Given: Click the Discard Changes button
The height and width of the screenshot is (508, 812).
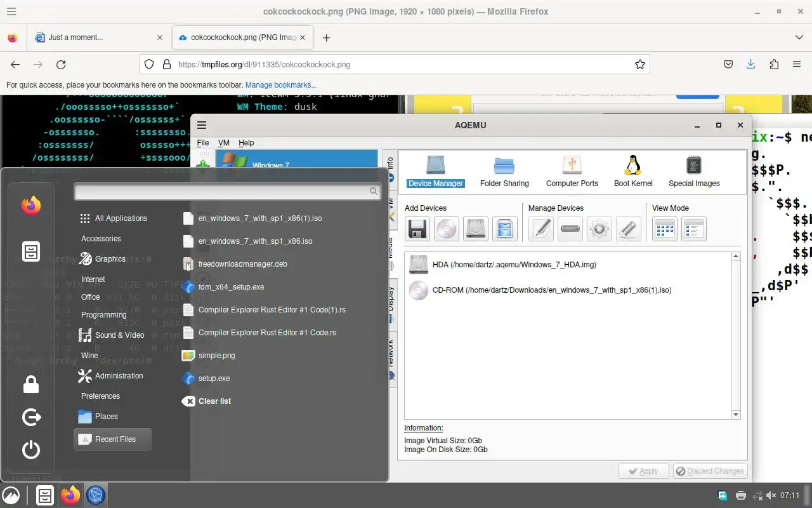Looking at the screenshot, I should click(710, 471).
